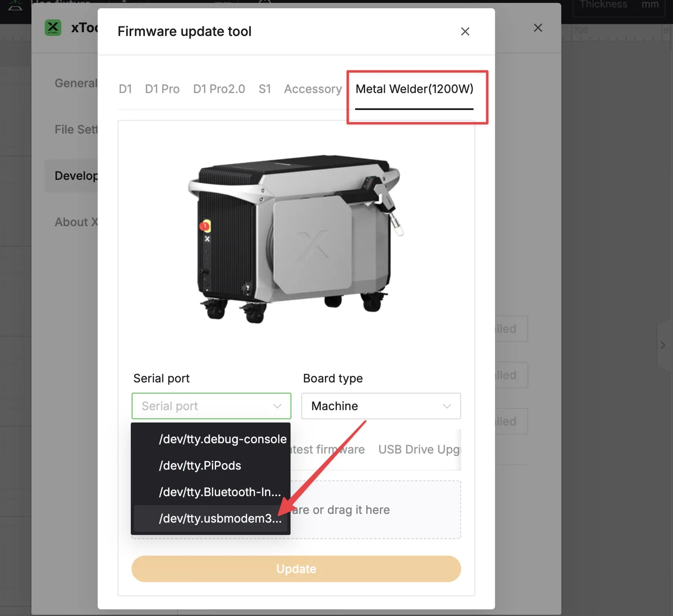Select the S1 tab
The height and width of the screenshot is (616, 673).
264,89
